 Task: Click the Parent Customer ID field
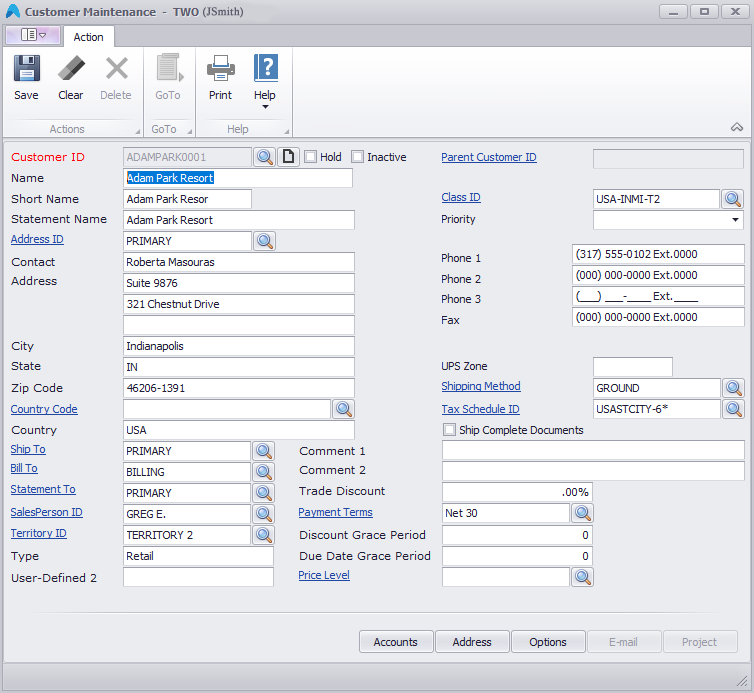click(668, 159)
